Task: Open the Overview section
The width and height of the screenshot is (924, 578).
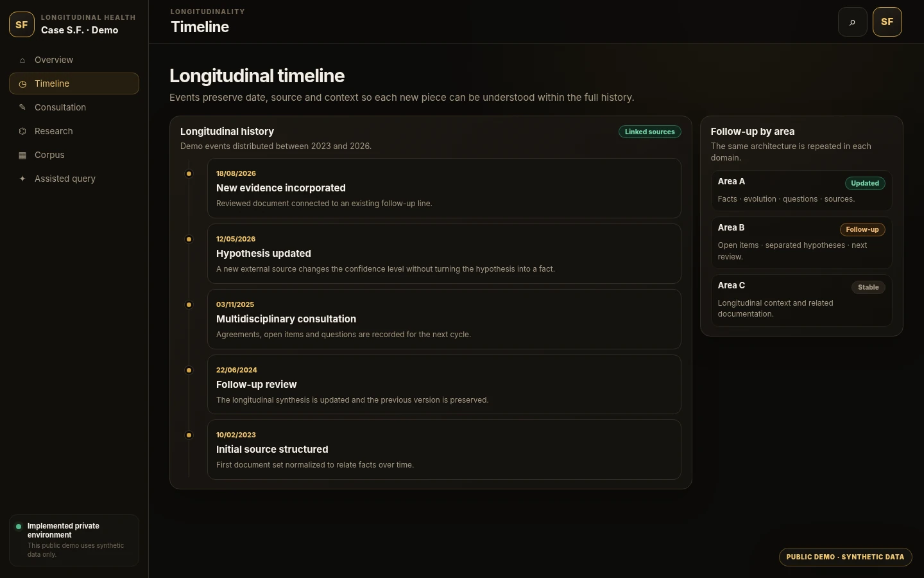Action: pyautogui.click(x=74, y=60)
